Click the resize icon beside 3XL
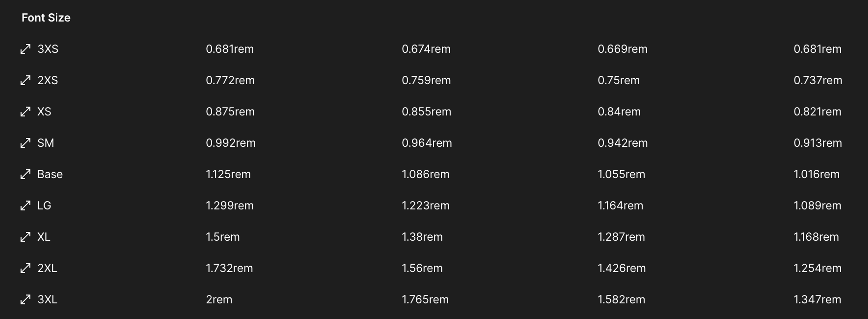The height and width of the screenshot is (319, 868). tap(25, 299)
